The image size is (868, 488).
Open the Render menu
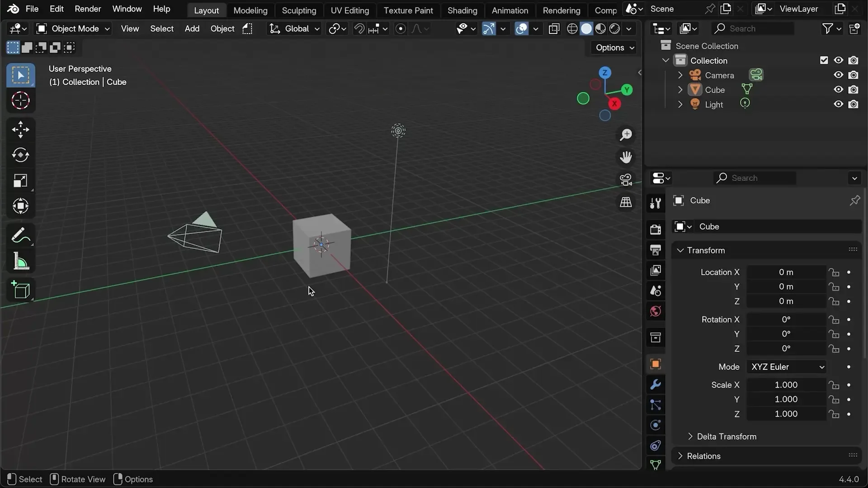point(88,9)
